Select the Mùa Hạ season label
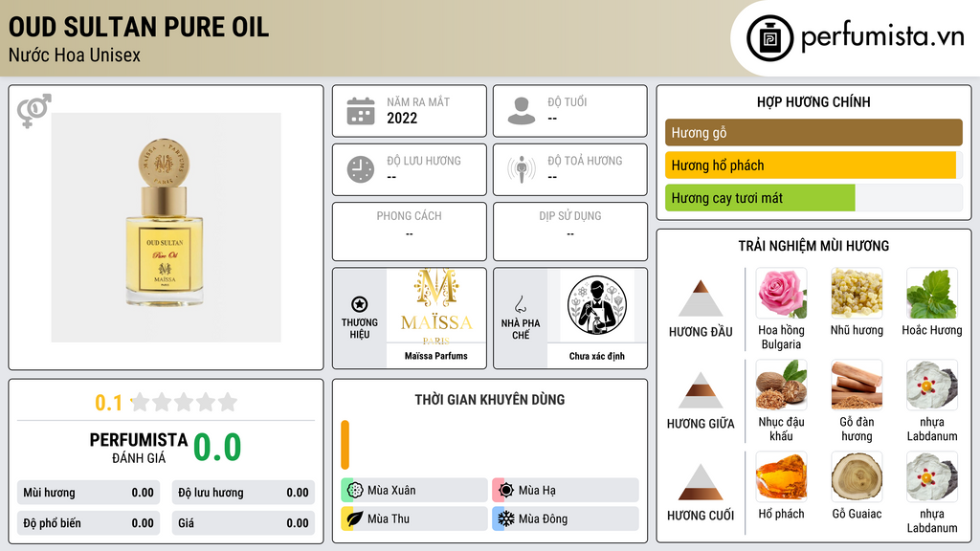This screenshot has height=551, width=980. tap(537, 491)
